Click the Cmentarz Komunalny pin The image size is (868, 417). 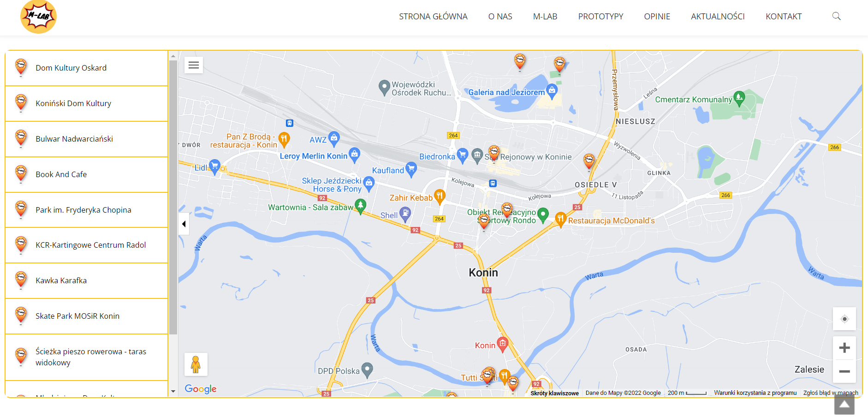739,98
